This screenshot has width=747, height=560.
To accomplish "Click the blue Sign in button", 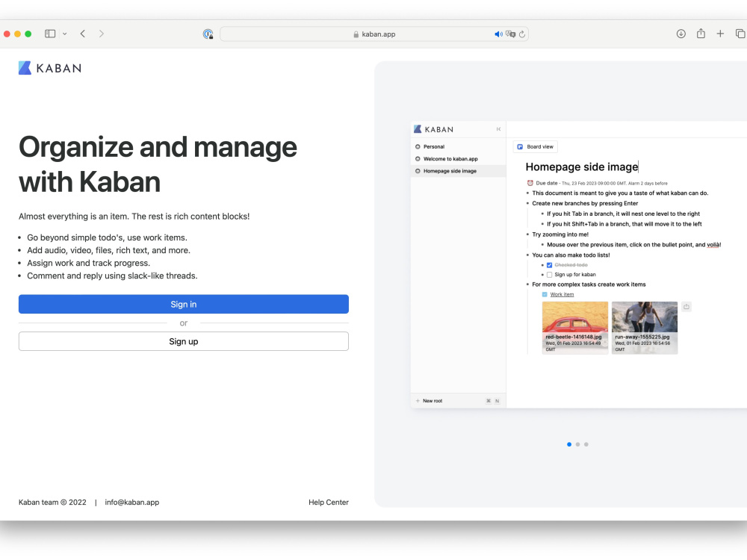I will (x=184, y=304).
